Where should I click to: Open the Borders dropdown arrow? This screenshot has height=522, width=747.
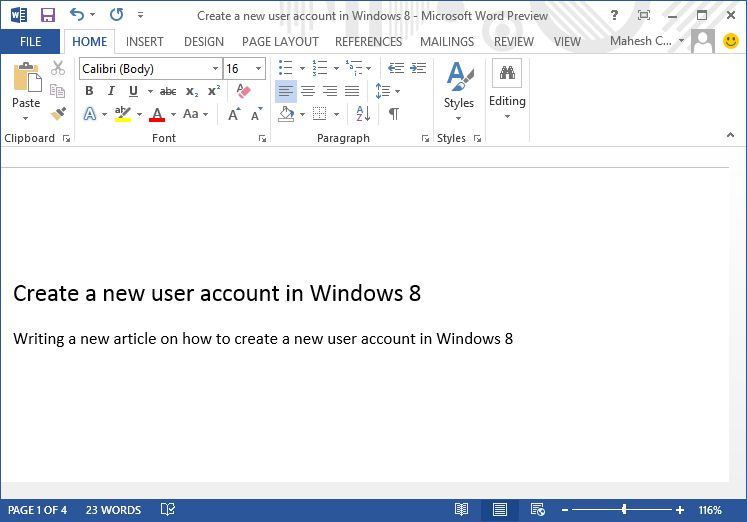pyautogui.click(x=337, y=114)
